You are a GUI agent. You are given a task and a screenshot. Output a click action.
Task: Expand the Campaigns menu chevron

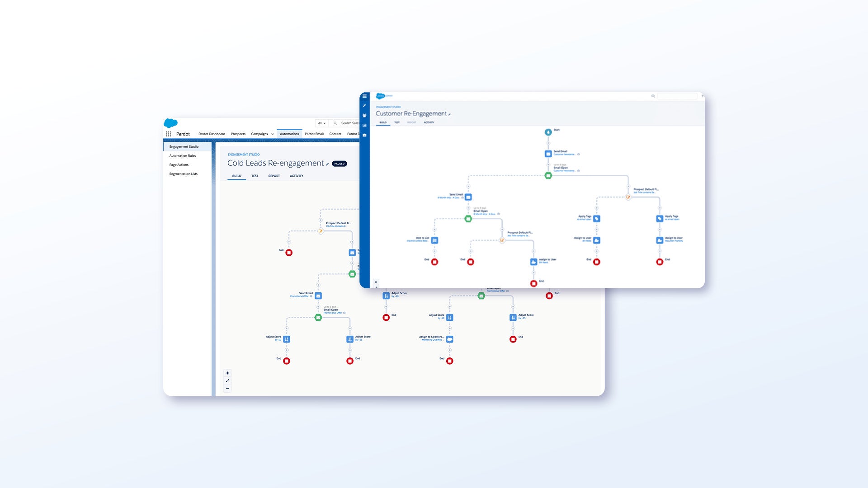[272, 134]
